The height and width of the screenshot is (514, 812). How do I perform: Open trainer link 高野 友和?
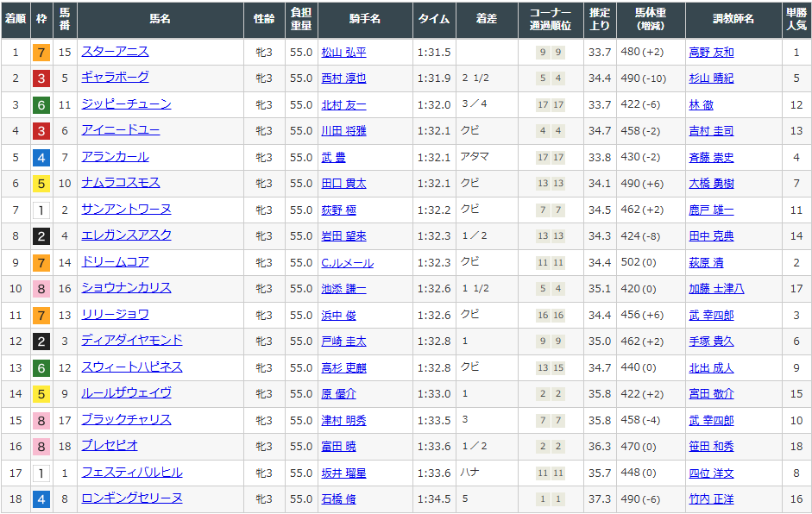coord(711,53)
